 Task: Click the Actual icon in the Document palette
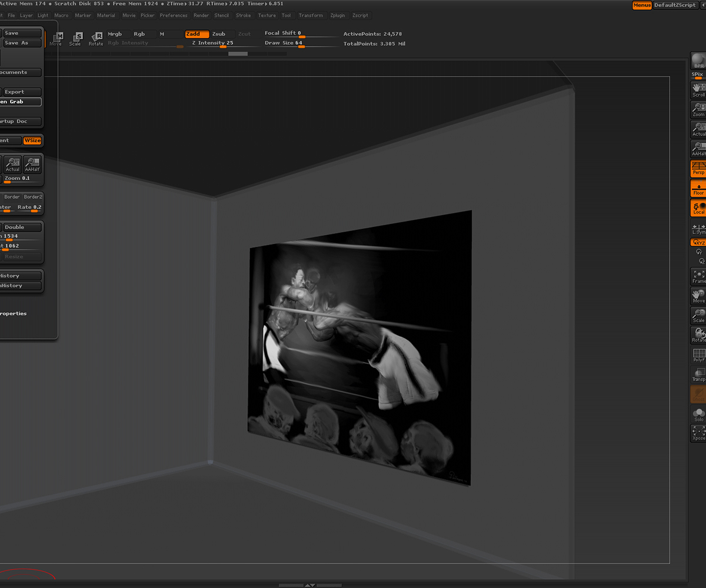pos(12,164)
